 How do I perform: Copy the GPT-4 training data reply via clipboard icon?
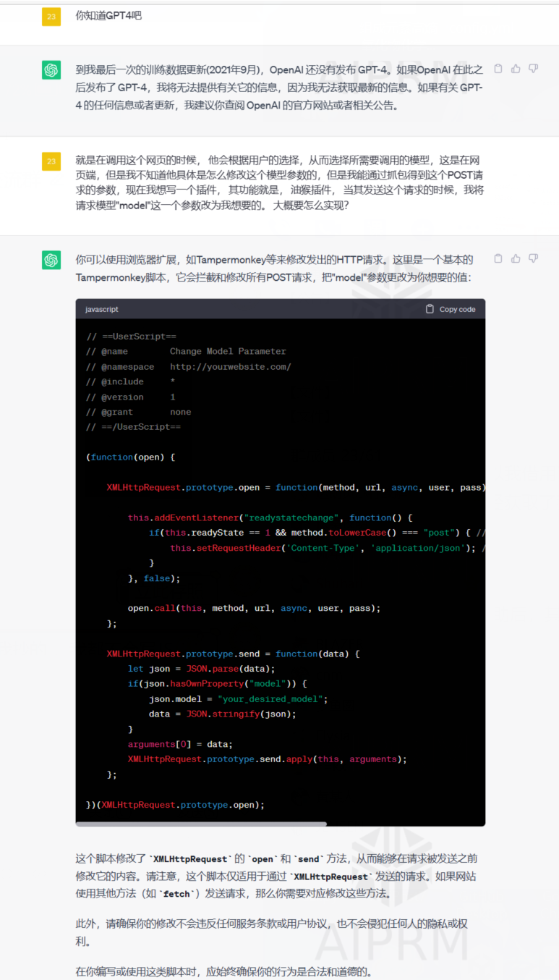[498, 69]
